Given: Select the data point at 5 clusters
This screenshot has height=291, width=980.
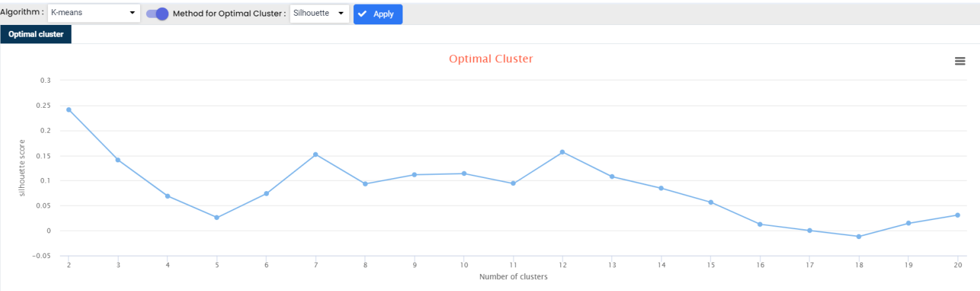Looking at the screenshot, I should [x=216, y=217].
